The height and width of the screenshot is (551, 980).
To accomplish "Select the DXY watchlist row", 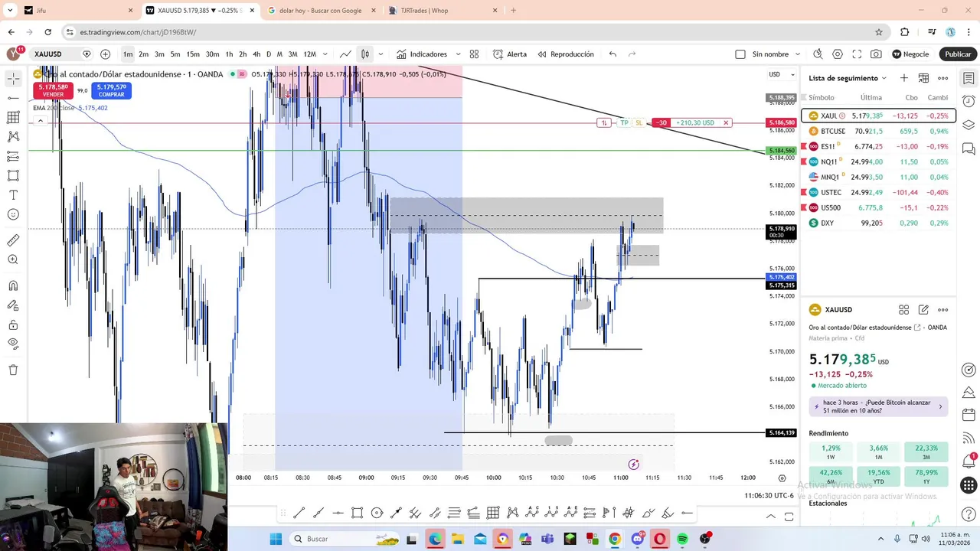I will pyautogui.click(x=878, y=223).
